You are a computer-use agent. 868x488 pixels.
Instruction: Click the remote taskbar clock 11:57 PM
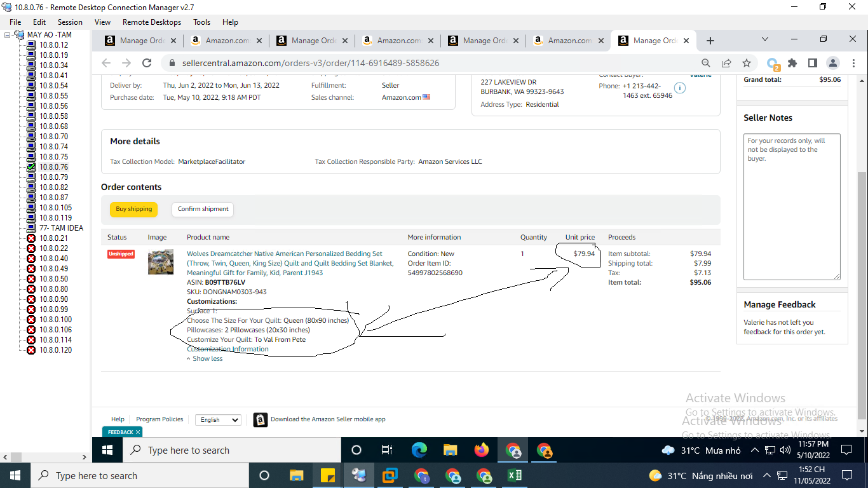tap(813, 444)
